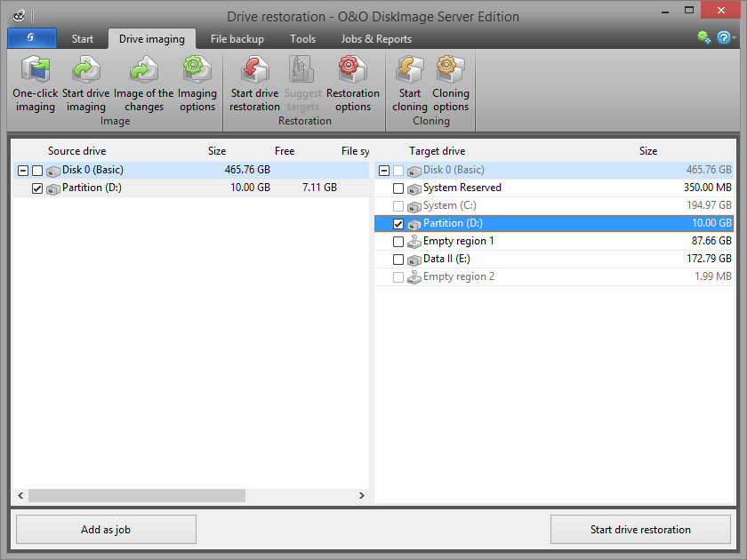Click the target Size column header
Screen dimensions: 747x560
click(648, 151)
